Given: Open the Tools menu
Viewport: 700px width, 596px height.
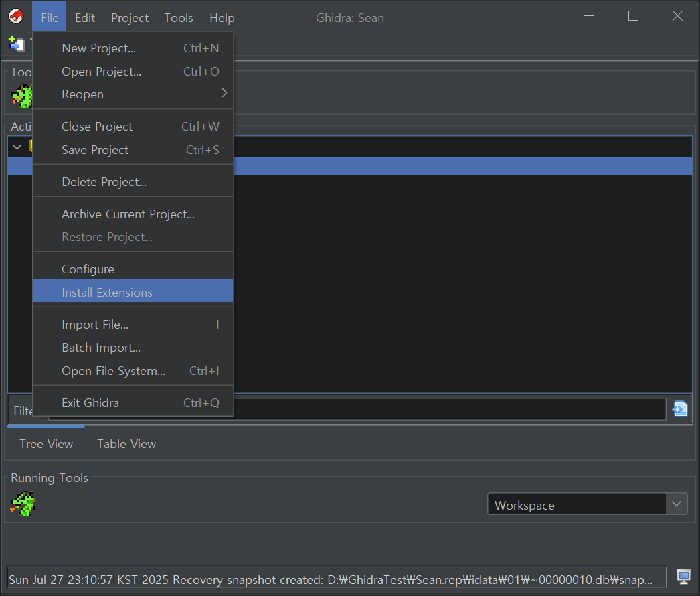Looking at the screenshot, I should point(179,17).
